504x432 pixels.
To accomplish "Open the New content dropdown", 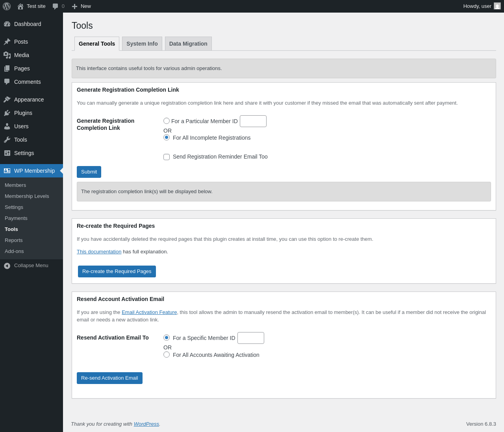I will pyautogui.click(x=81, y=6).
